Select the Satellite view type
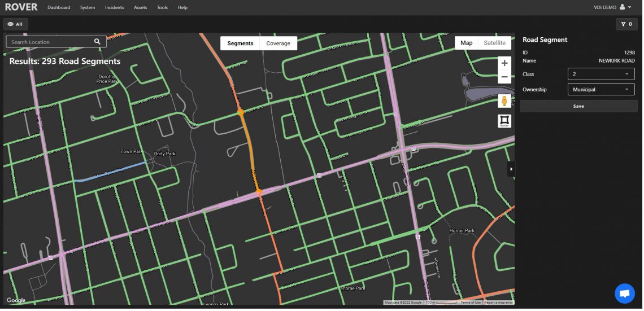Viewport: 644px width, 311px height. tap(494, 43)
